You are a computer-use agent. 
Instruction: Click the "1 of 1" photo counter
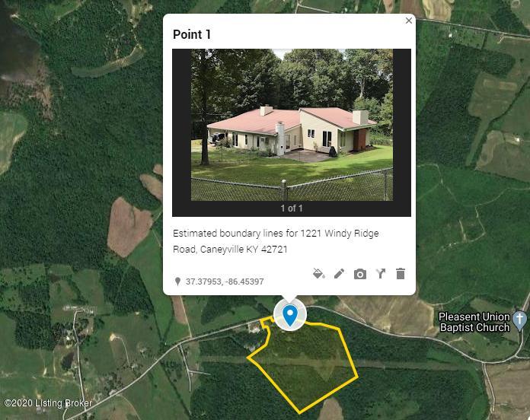tap(292, 208)
